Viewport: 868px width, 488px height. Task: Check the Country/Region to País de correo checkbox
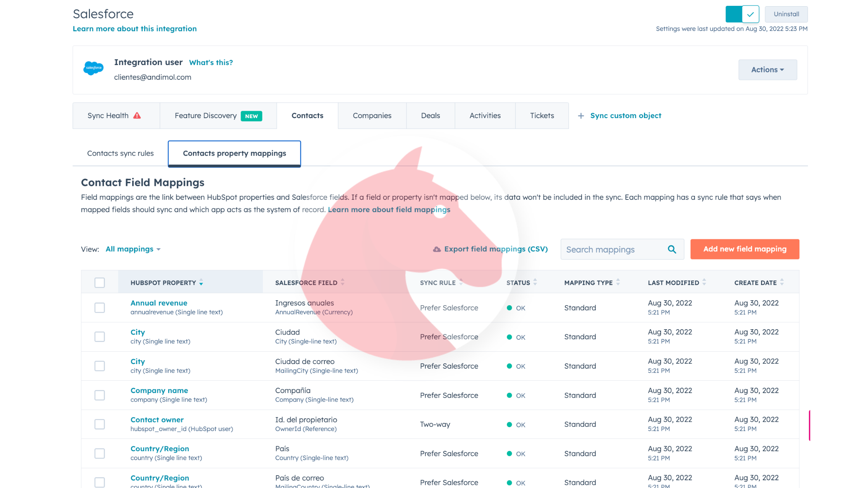(x=100, y=483)
